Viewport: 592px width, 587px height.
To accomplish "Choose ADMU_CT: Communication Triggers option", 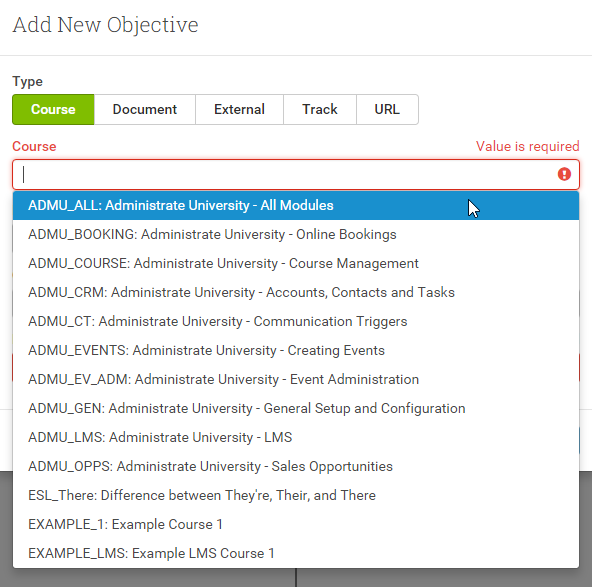I will (x=296, y=321).
